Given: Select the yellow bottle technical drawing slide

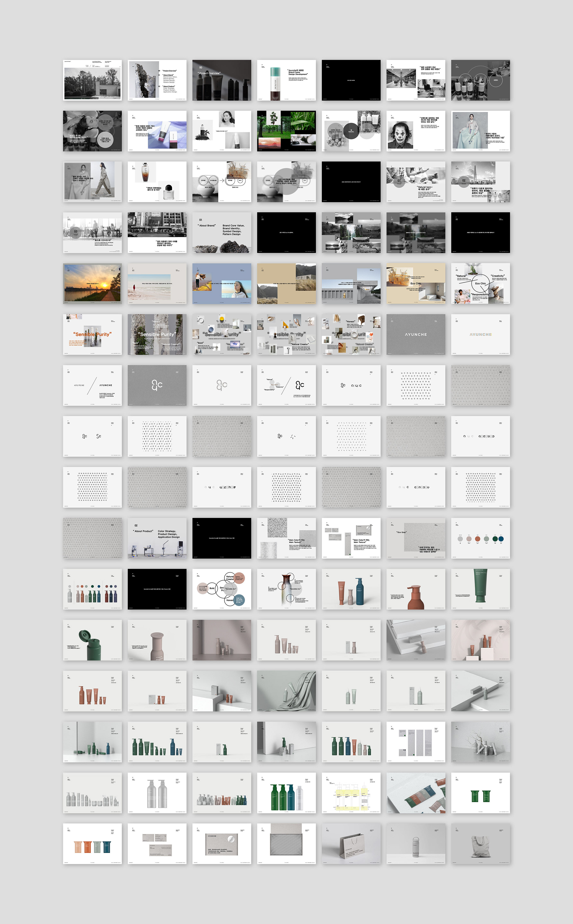Looking at the screenshot, I should (351, 792).
